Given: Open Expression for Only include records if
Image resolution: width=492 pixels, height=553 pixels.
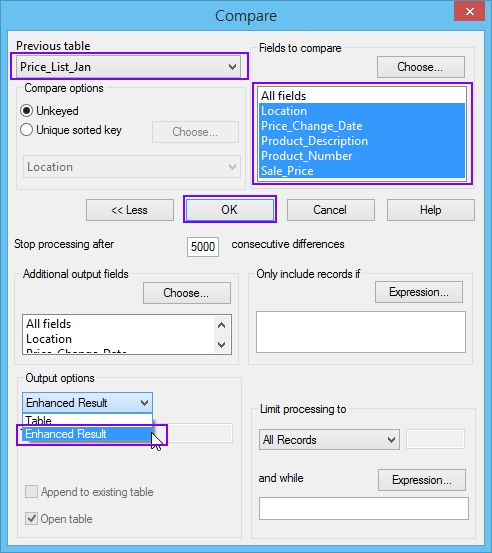Looking at the screenshot, I should click(419, 292).
